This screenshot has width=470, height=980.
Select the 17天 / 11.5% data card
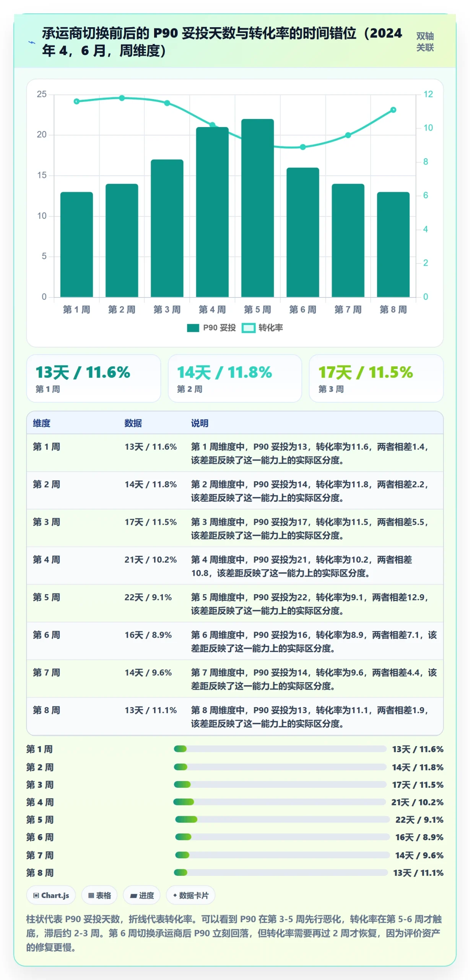376,378
